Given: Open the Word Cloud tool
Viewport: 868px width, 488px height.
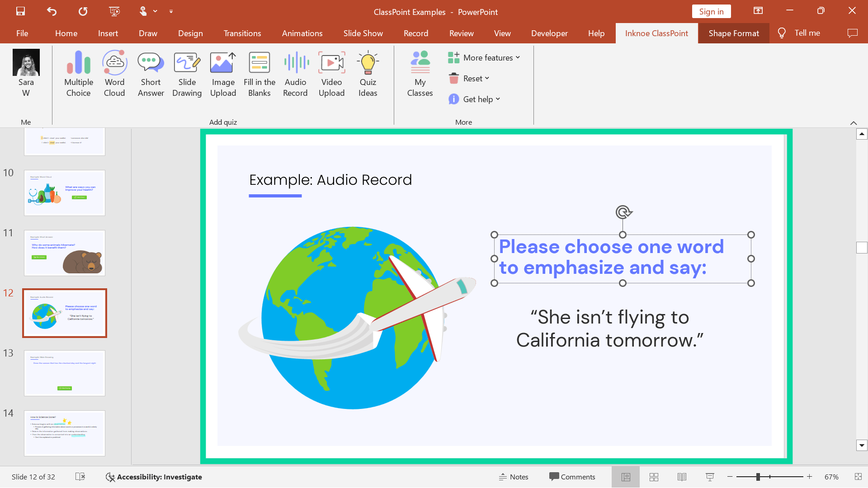Looking at the screenshot, I should point(114,71).
